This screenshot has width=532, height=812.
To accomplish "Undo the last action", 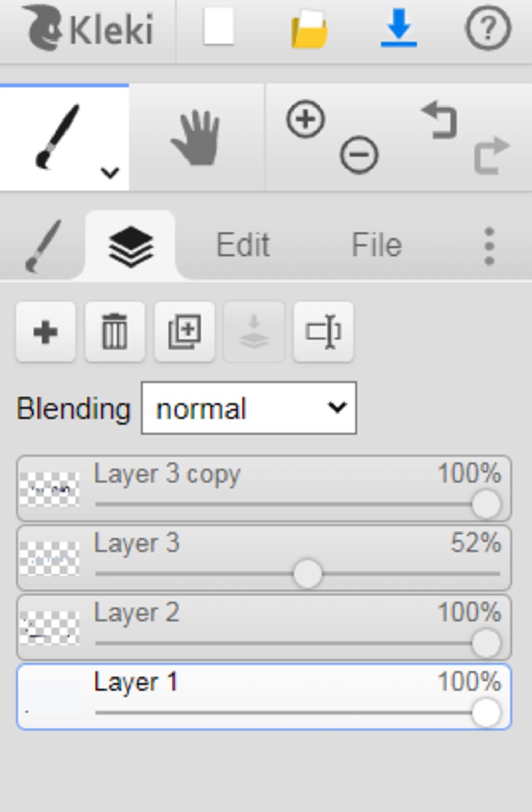I will (x=440, y=120).
